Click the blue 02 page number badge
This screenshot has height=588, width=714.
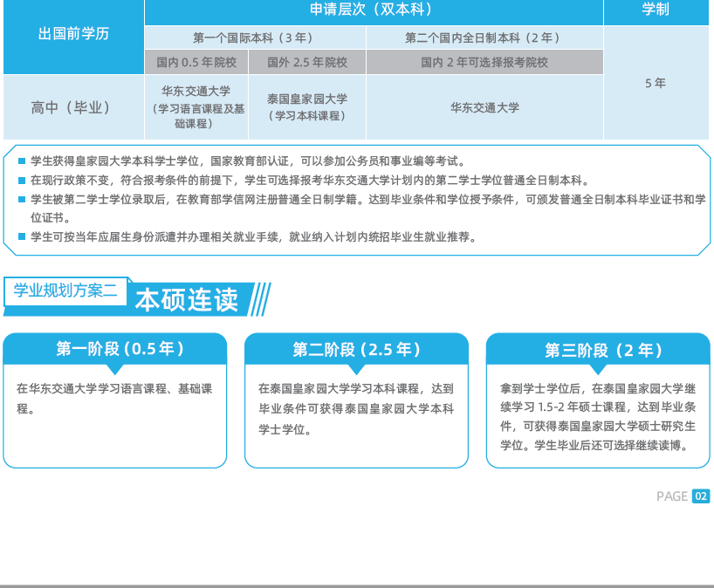[x=700, y=496]
